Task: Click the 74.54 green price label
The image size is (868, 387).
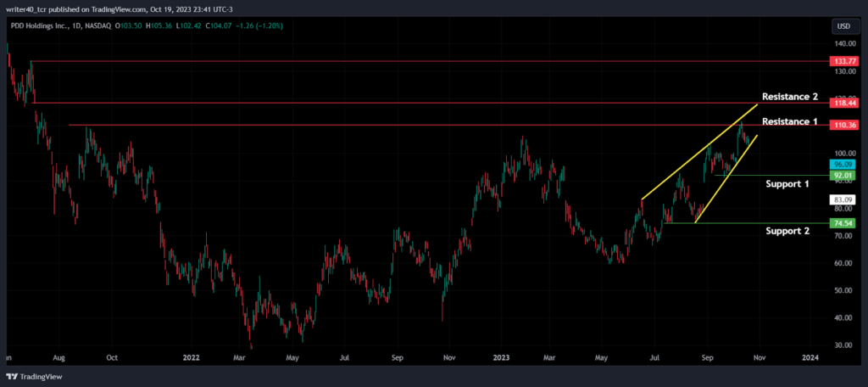Action: coord(843,223)
